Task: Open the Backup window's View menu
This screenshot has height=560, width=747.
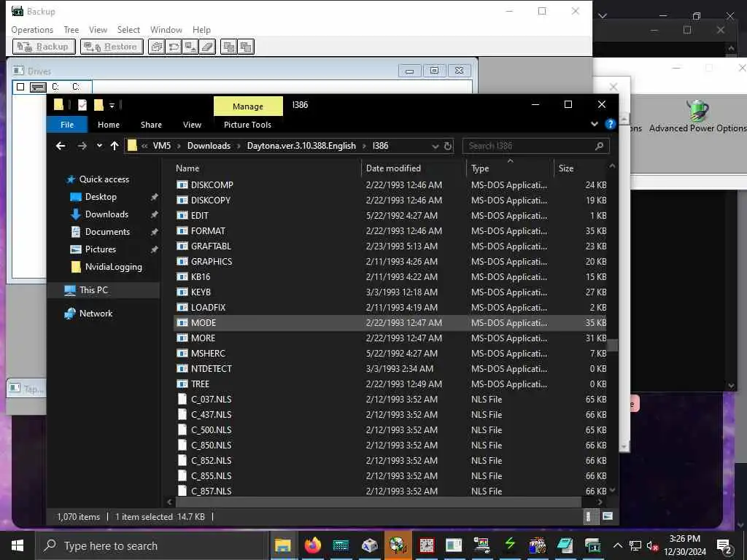Action: (98, 29)
